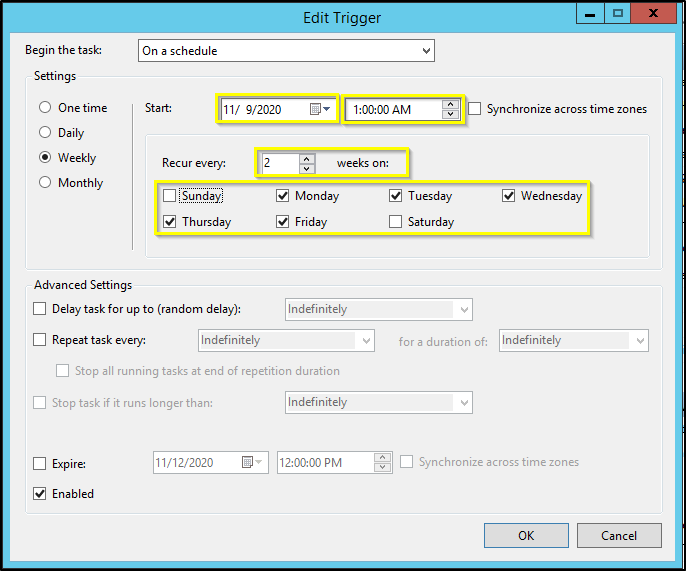Increase the Start time with up arrow
This screenshot has width=686, height=571.
click(x=450, y=105)
